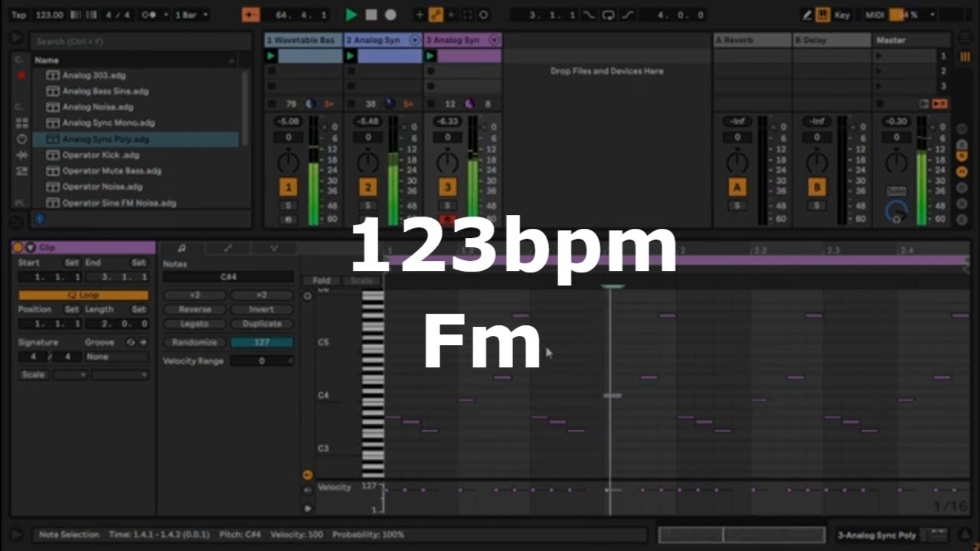This screenshot has width=980, height=551.
Task: Start playback with the transport Play button
Action: 351,15
